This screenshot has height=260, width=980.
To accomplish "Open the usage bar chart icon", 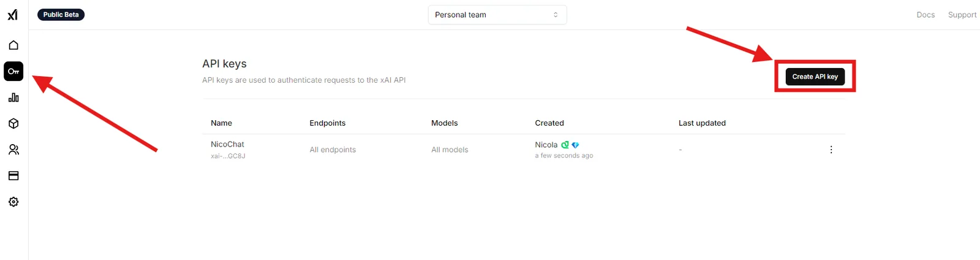I will coord(13,97).
